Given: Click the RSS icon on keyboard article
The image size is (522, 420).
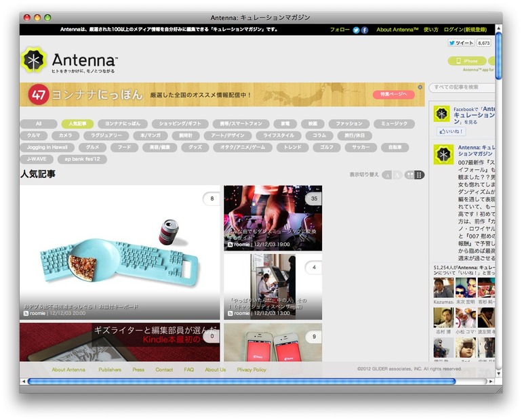Looking at the screenshot, I should [x=26, y=313].
